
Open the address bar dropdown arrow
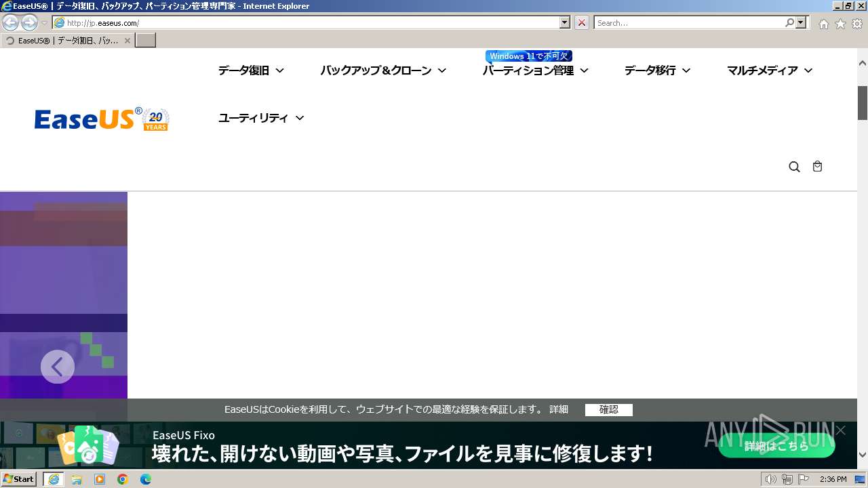tap(565, 23)
